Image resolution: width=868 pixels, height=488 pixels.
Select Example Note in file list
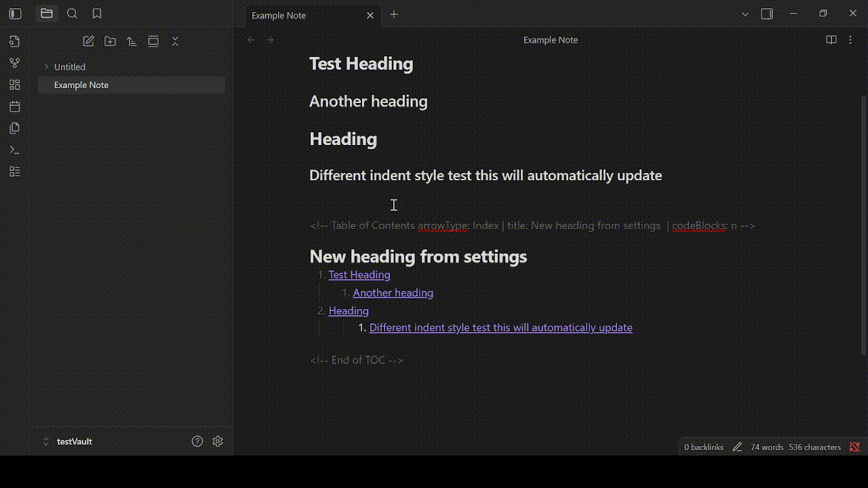click(x=132, y=85)
